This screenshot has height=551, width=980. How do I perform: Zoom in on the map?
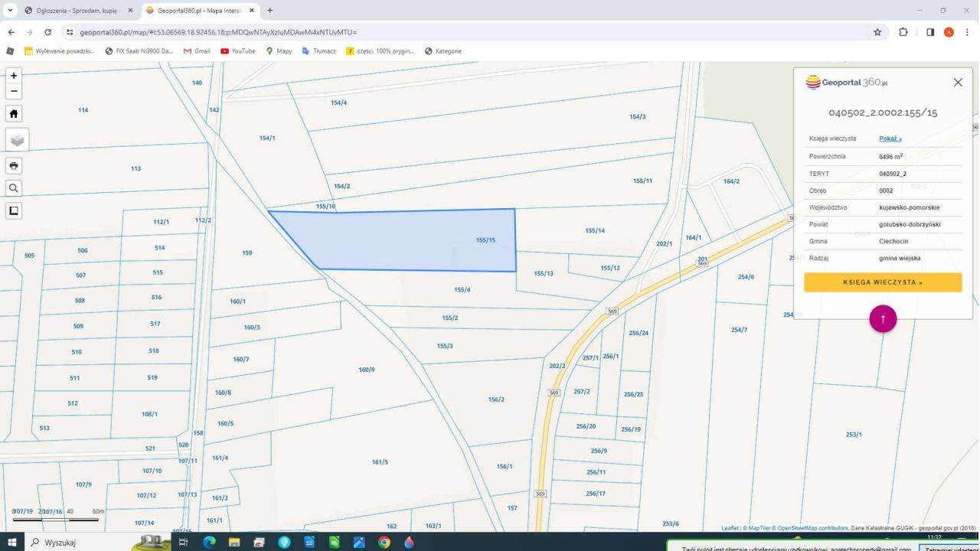(x=14, y=76)
